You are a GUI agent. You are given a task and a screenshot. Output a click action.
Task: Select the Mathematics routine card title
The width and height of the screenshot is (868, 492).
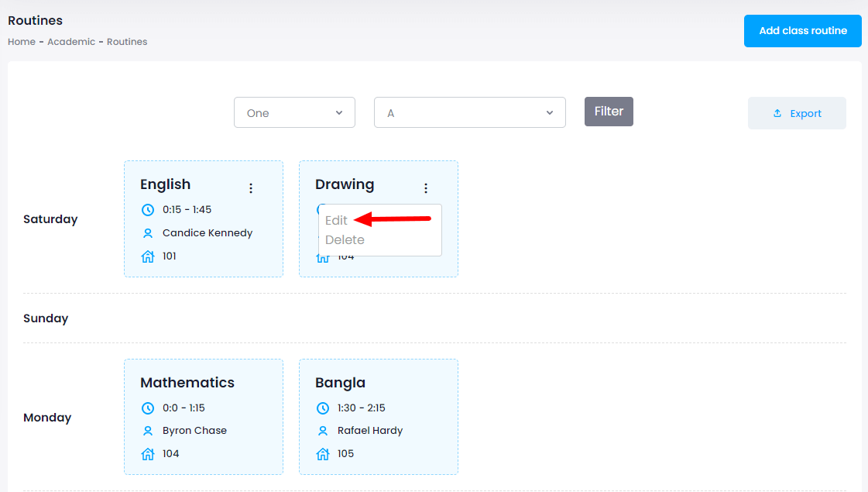point(187,383)
